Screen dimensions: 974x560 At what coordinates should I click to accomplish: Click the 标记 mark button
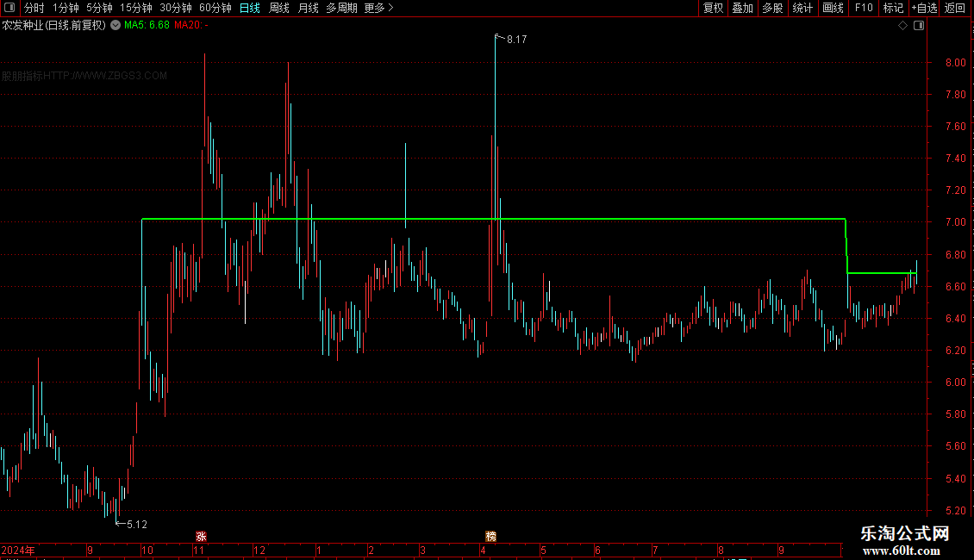893,8
